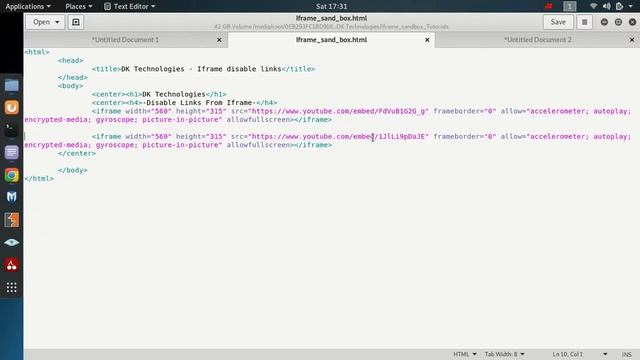
Task: Click the Save button
Action: click(558, 22)
